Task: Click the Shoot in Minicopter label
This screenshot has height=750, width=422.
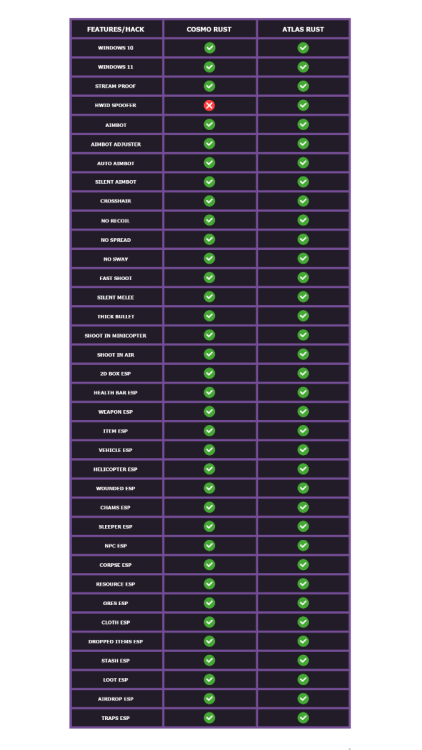Action: click(x=116, y=336)
